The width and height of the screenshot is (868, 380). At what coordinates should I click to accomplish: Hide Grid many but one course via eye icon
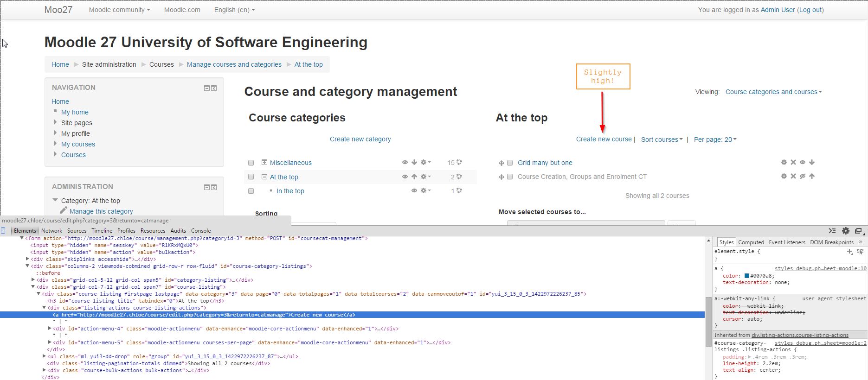tap(803, 162)
